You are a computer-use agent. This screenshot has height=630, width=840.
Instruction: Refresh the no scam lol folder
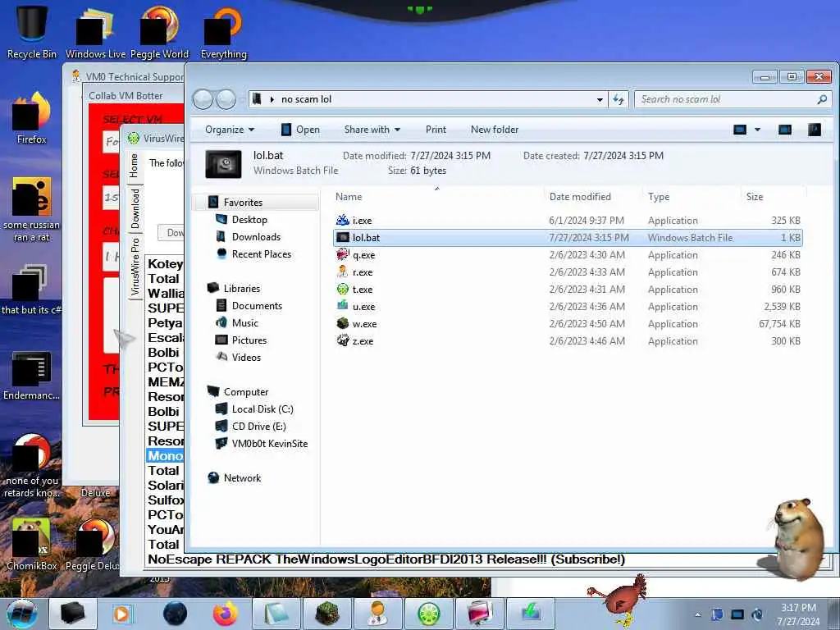(x=619, y=99)
